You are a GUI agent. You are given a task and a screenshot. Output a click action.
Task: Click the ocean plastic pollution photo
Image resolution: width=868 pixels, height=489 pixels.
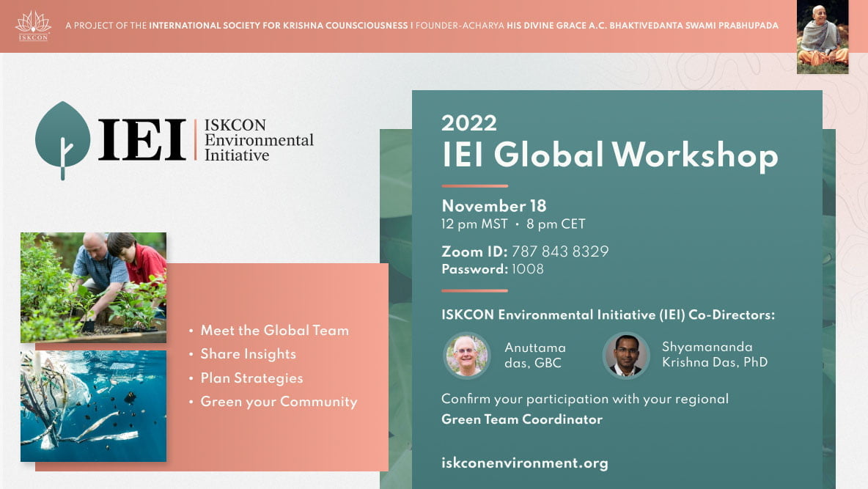94,406
